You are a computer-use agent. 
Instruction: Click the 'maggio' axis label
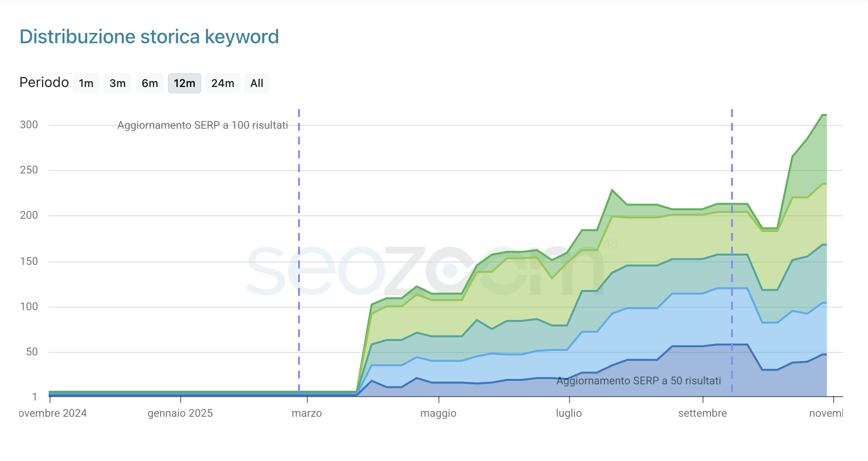[x=438, y=413]
